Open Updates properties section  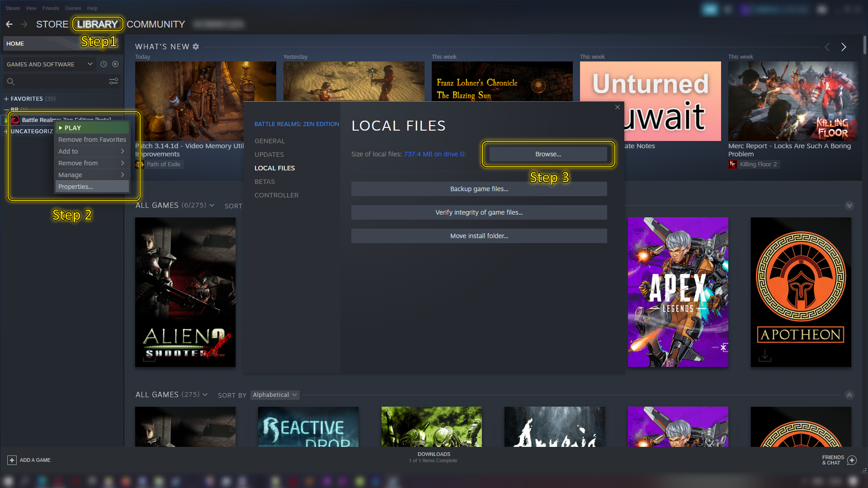click(x=269, y=155)
